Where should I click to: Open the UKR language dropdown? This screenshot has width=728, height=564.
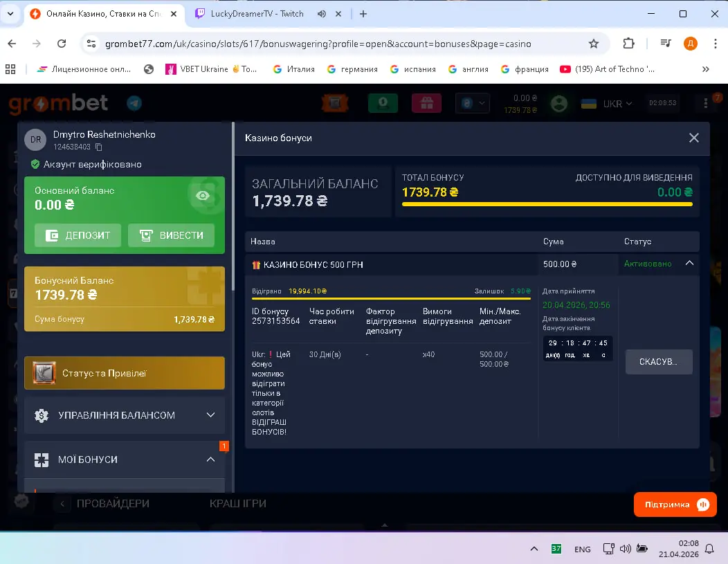point(607,104)
